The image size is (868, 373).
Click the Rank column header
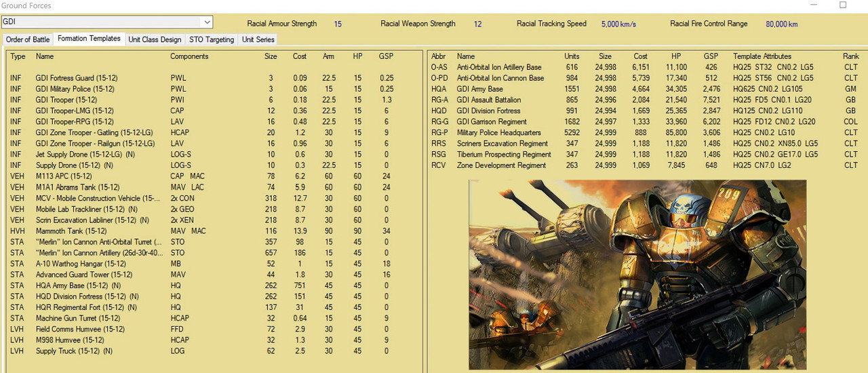point(850,56)
